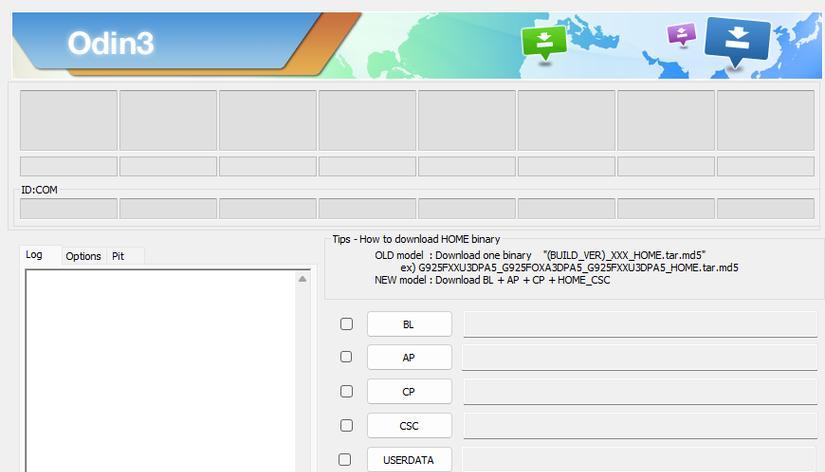Screen dimensions: 825x472
Task: Click the green download icon in the banner
Action: [x=544, y=43]
